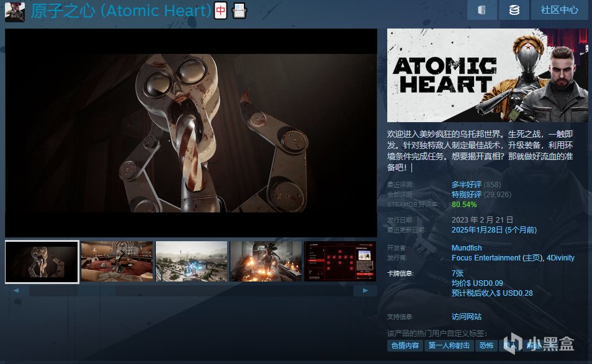Screen dimensions: 592x364
Task: Click 预计税后收入$ USD0.28 link
Action: (x=492, y=293)
